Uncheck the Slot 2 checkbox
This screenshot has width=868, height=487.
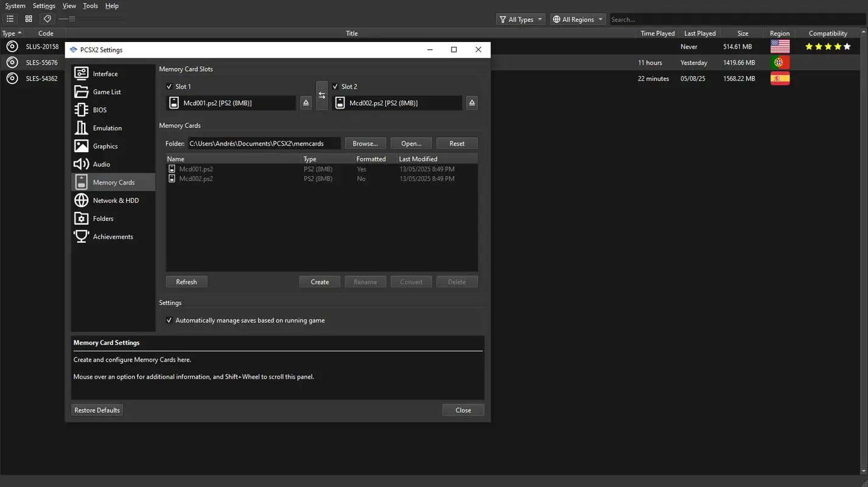(x=335, y=86)
